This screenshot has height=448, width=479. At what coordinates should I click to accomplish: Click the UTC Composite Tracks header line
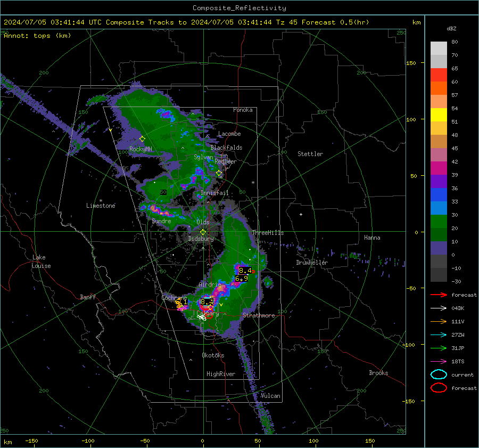point(186,22)
